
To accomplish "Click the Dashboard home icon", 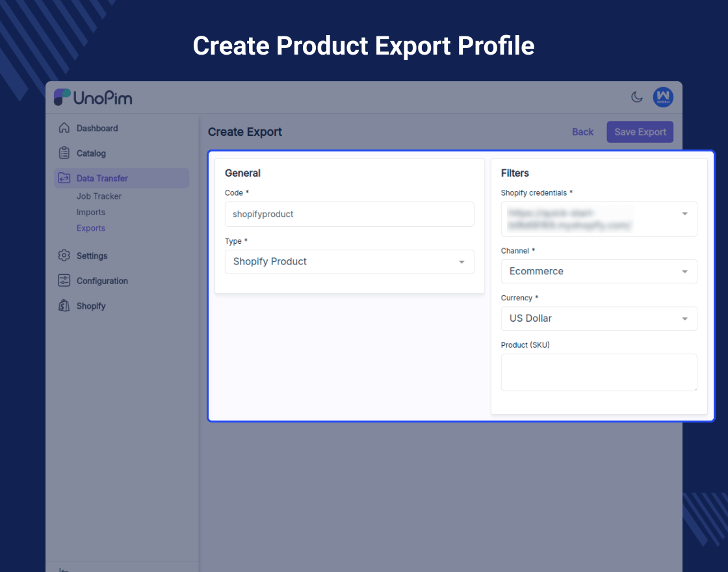I will tap(64, 128).
